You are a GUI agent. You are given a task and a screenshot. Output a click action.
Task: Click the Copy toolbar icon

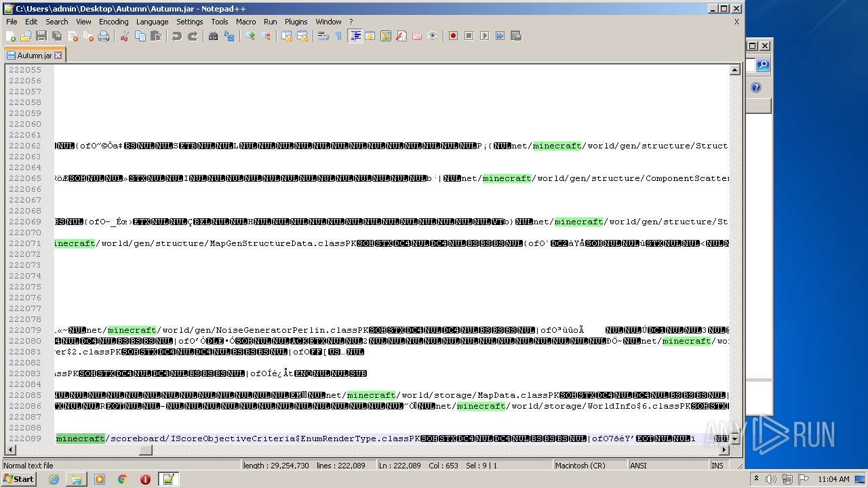(x=140, y=36)
